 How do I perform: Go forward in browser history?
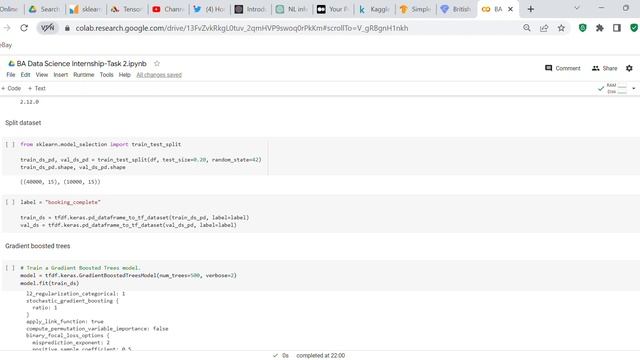click(x=7, y=28)
